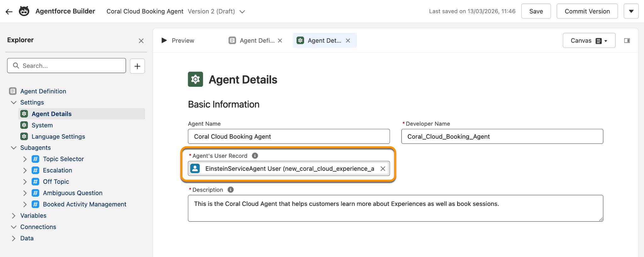The width and height of the screenshot is (644, 257).
Task: Select the Agent Det... tab
Action: coord(324,41)
